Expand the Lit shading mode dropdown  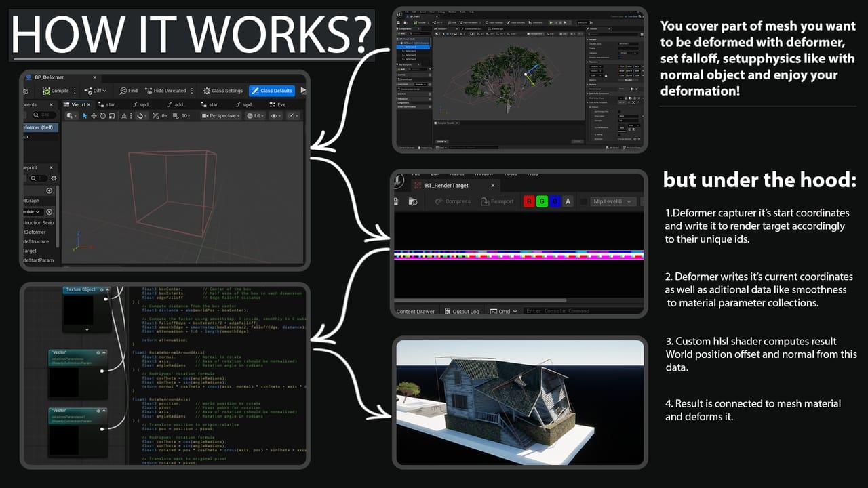tap(255, 116)
